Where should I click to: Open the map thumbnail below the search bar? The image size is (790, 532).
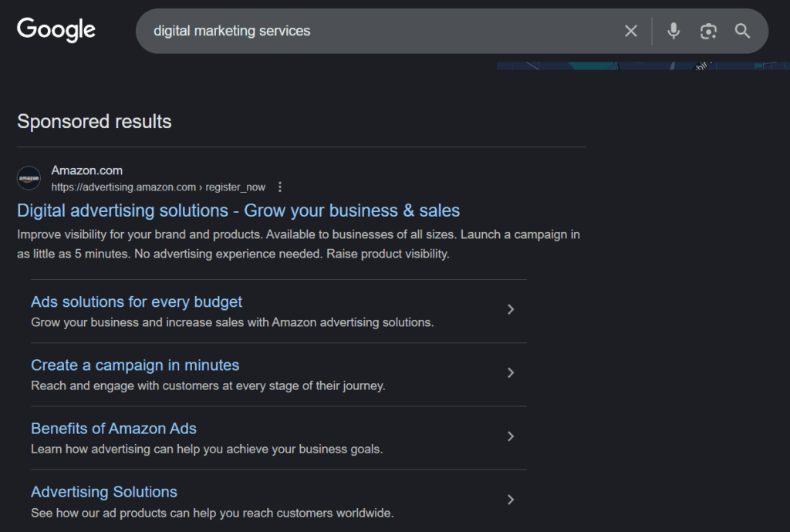[642, 66]
